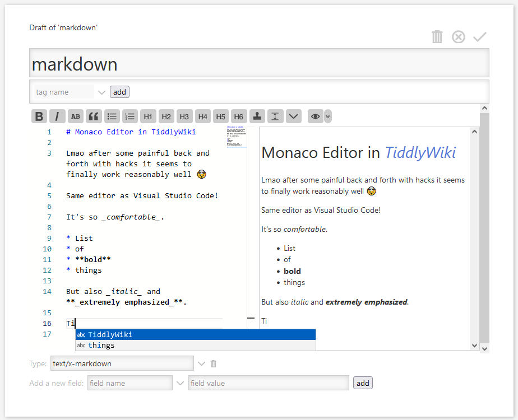Click the preview pane scroll down arrow
518x420 pixels.
[x=474, y=346]
